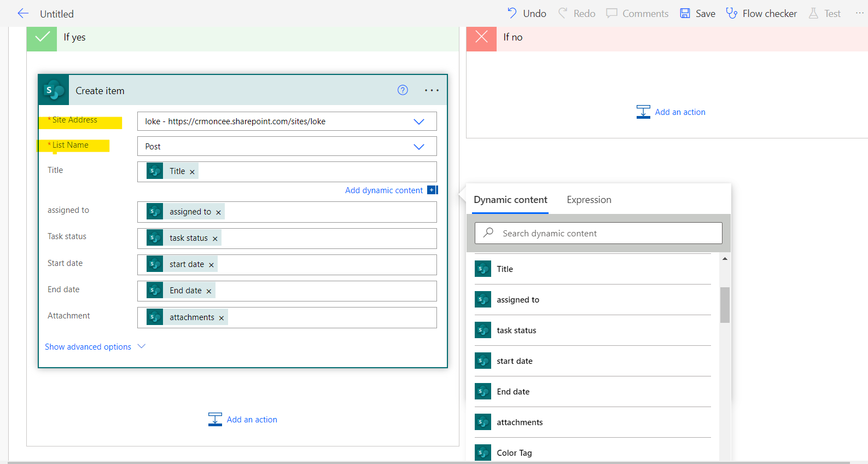This screenshot has width=868, height=464.
Task: Click the If yes branch label
Action: [x=74, y=37]
